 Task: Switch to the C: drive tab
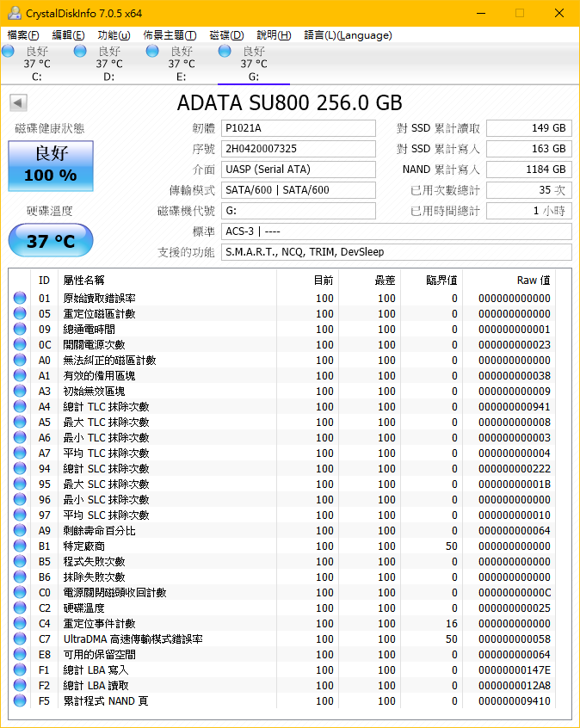pyautogui.click(x=37, y=64)
